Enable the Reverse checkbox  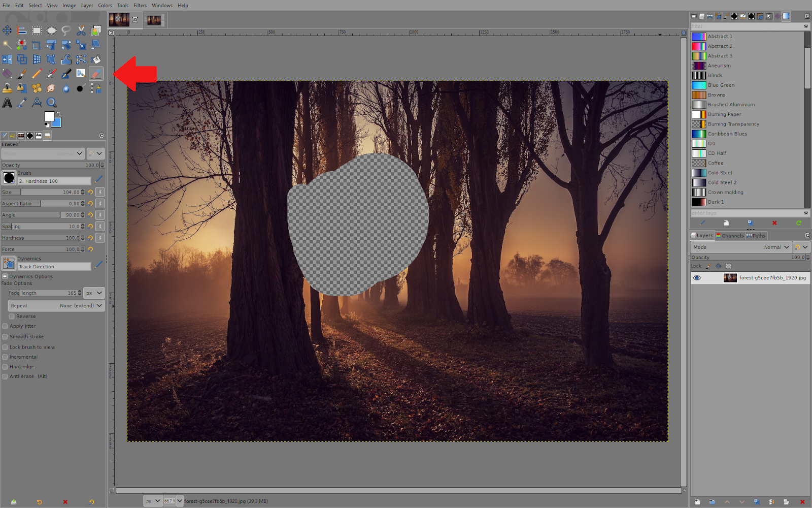click(12, 316)
